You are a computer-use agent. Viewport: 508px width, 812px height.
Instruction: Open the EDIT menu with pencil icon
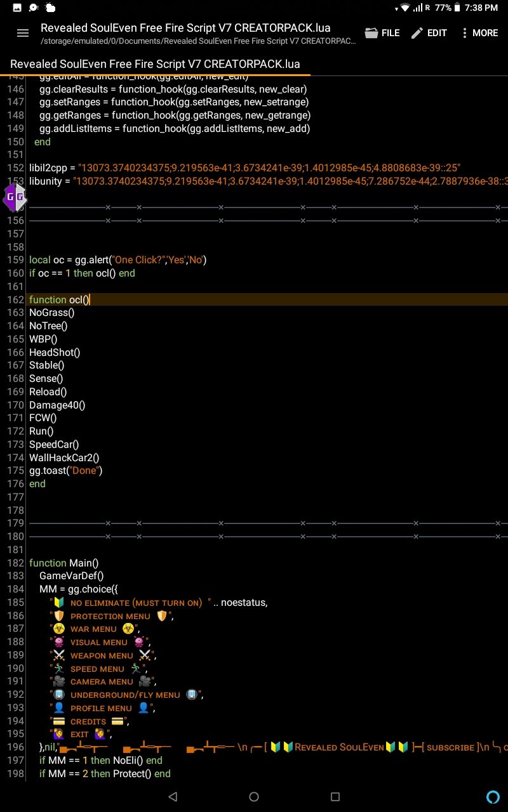coord(429,33)
